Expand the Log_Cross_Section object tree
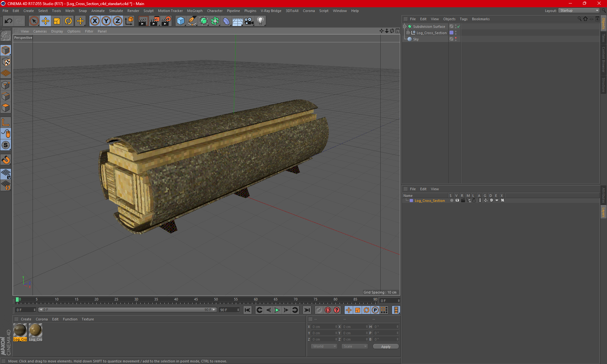 click(408, 33)
